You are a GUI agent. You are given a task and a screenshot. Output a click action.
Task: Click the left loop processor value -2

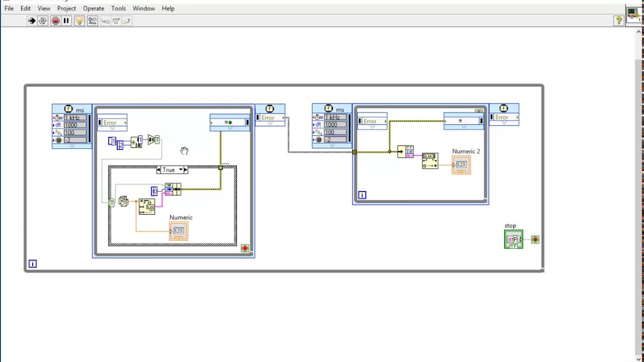click(x=74, y=140)
